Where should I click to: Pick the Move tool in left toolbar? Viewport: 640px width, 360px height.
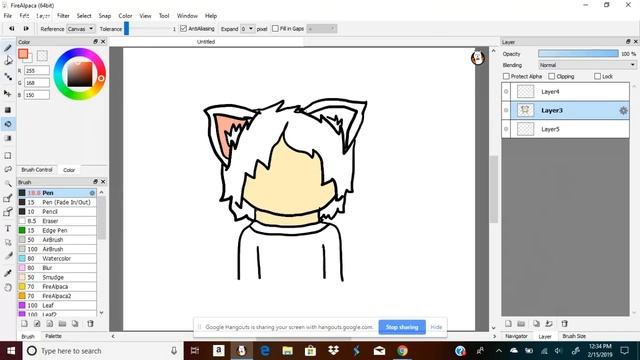pos(8,93)
